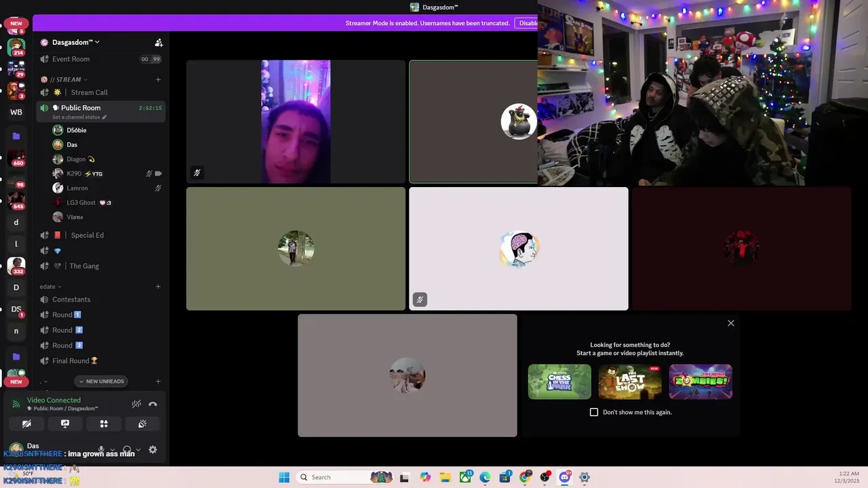
Task: Open the Activities launcher button
Action: [104, 424]
